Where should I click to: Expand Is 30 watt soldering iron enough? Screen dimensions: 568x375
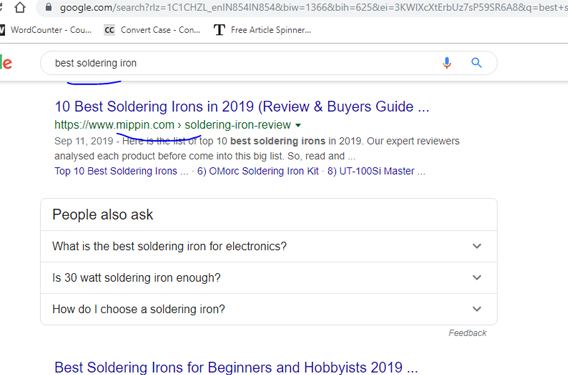[269, 278]
